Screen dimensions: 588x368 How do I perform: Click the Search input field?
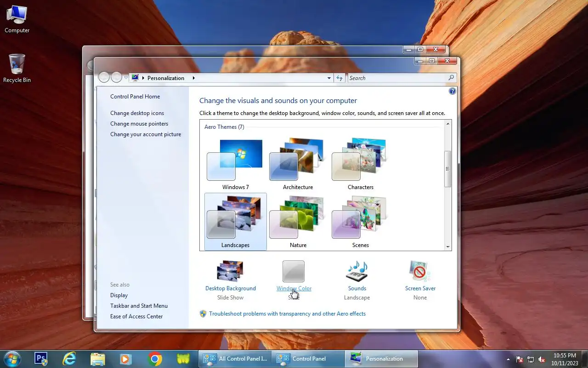tap(397, 78)
